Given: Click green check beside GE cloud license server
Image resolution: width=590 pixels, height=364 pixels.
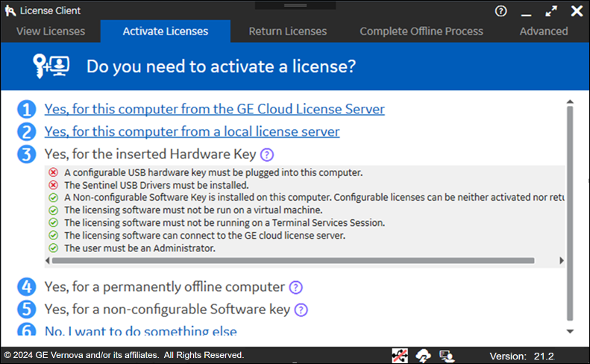Looking at the screenshot, I should click(54, 235).
